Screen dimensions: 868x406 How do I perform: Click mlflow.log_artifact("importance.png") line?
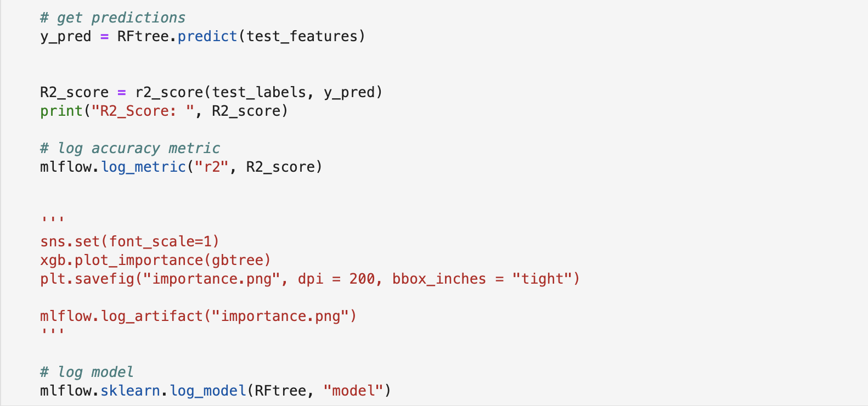click(x=198, y=316)
